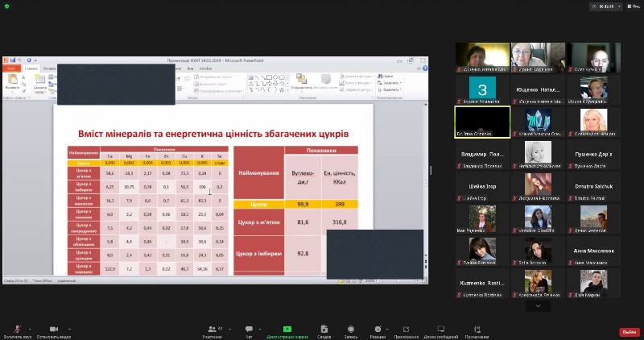Select the Анна Максимюк participant tile
This screenshot has height=340, width=644.
point(593,251)
